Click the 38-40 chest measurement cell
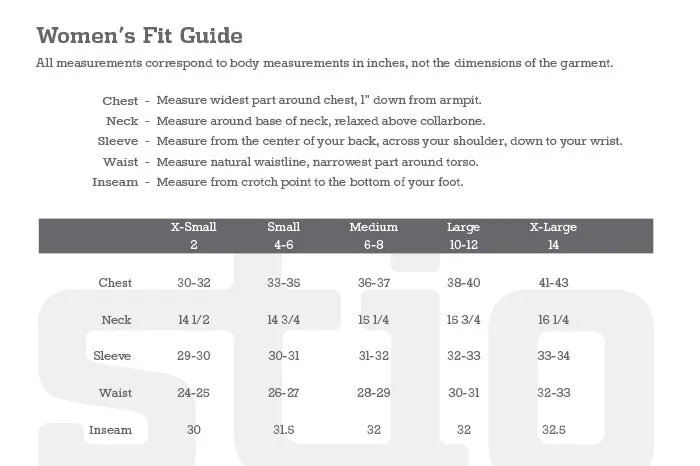Viewport: 700px width, 466px height. pyautogui.click(x=463, y=283)
